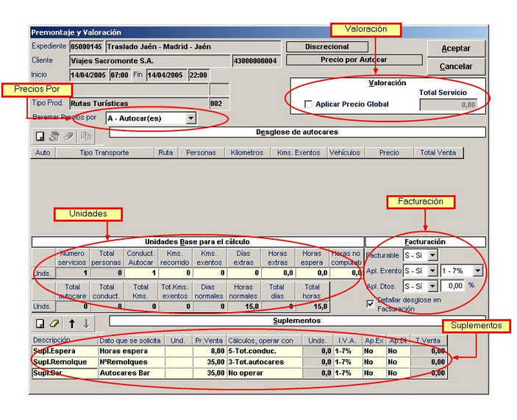This screenshot has height=420, width=517.
Task: Click the Total Venta column header
Action: pos(438,153)
